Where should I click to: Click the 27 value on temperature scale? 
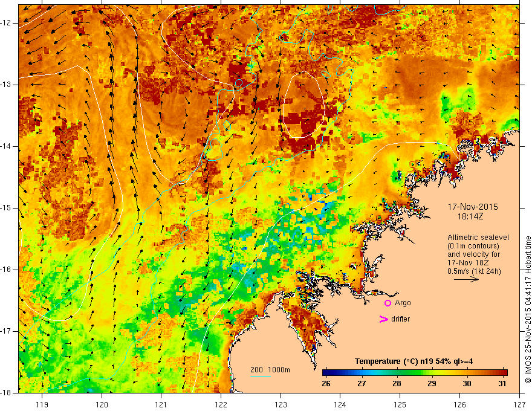click(x=362, y=384)
